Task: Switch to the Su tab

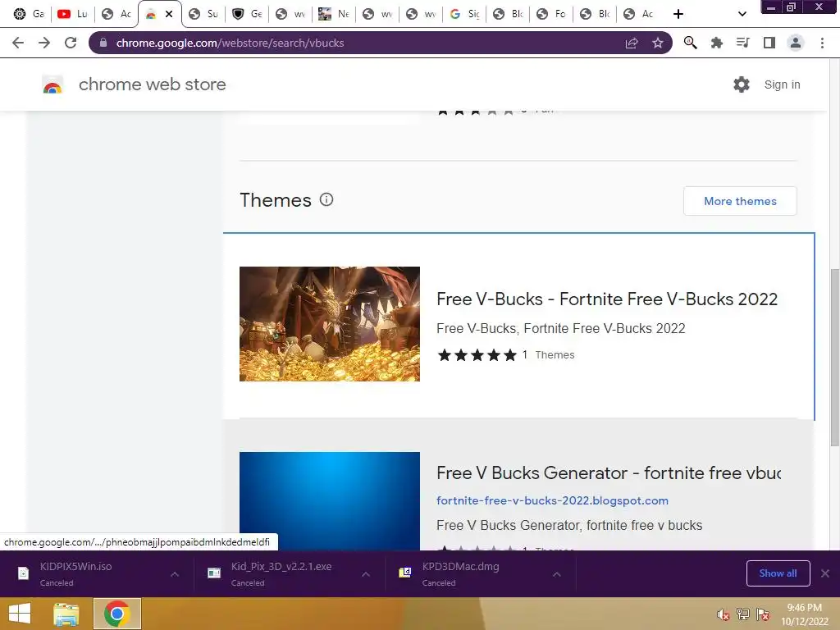Action: (x=204, y=14)
